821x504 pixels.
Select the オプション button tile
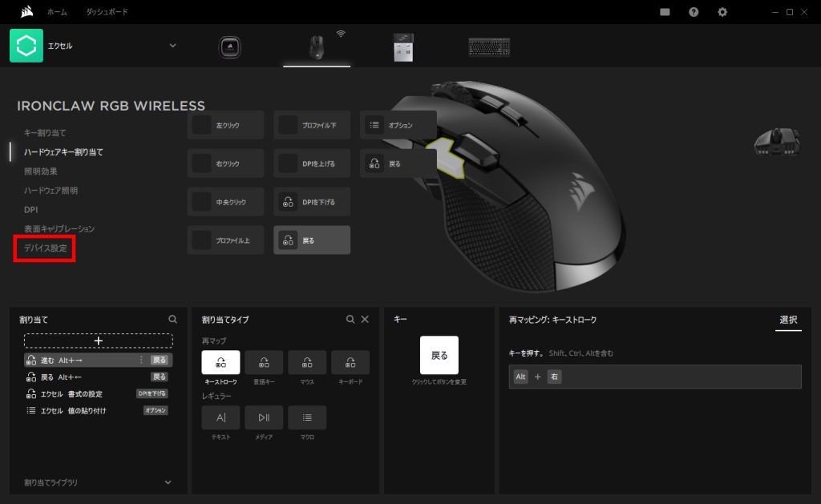pos(398,125)
